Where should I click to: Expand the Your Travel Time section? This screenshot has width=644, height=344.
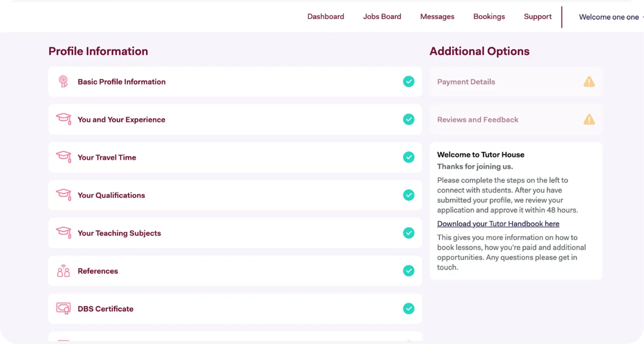107,157
